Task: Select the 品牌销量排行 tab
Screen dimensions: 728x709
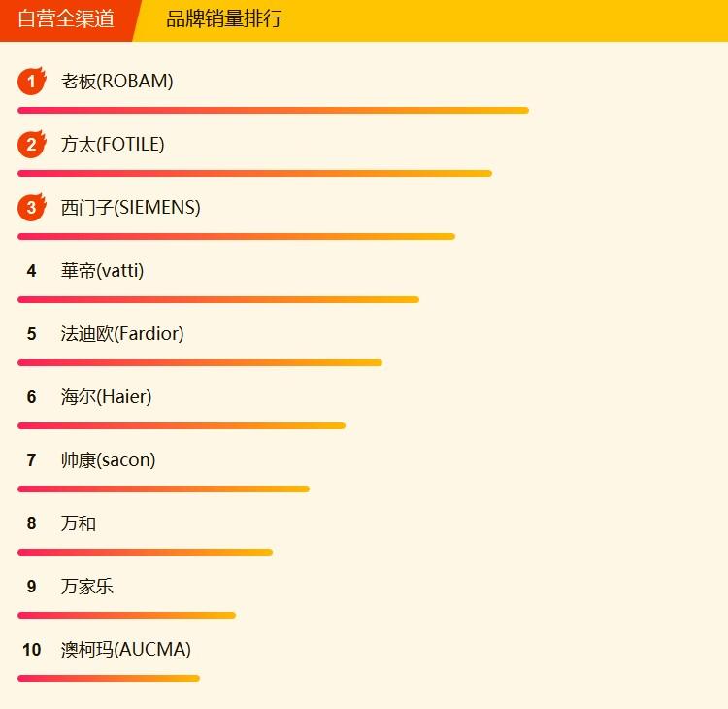Action: (x=224, y=19)
